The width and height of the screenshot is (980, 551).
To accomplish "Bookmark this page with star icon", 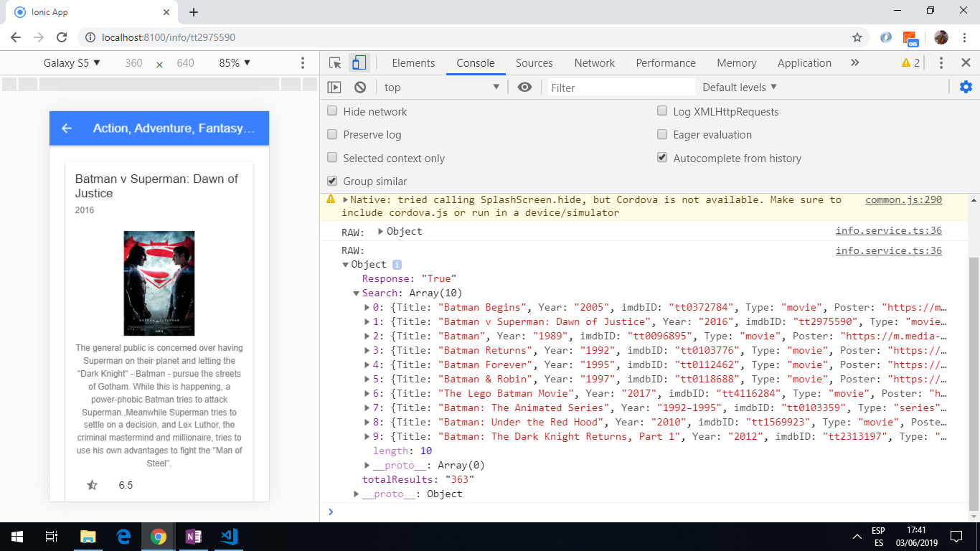I will pos(857,37).
